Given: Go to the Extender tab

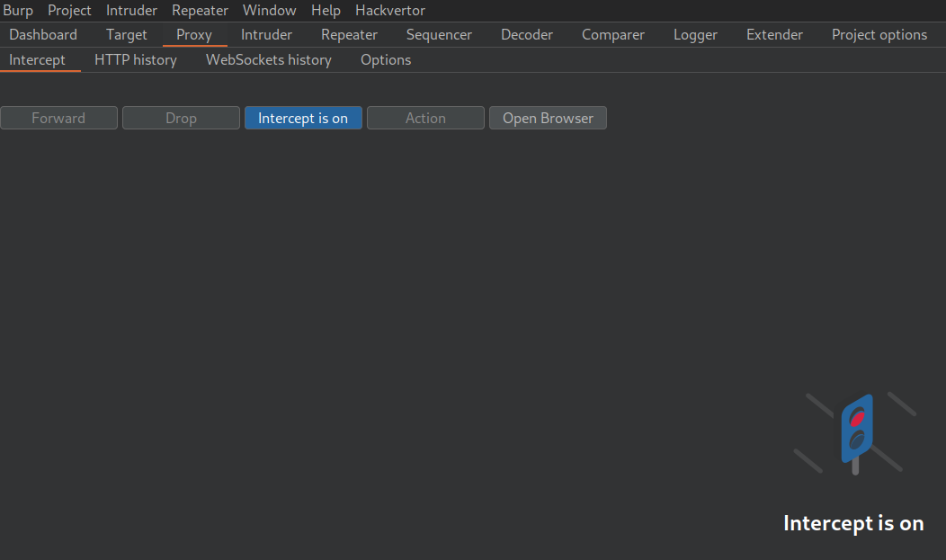Looking at the screenshot, I should click(774, 35).
